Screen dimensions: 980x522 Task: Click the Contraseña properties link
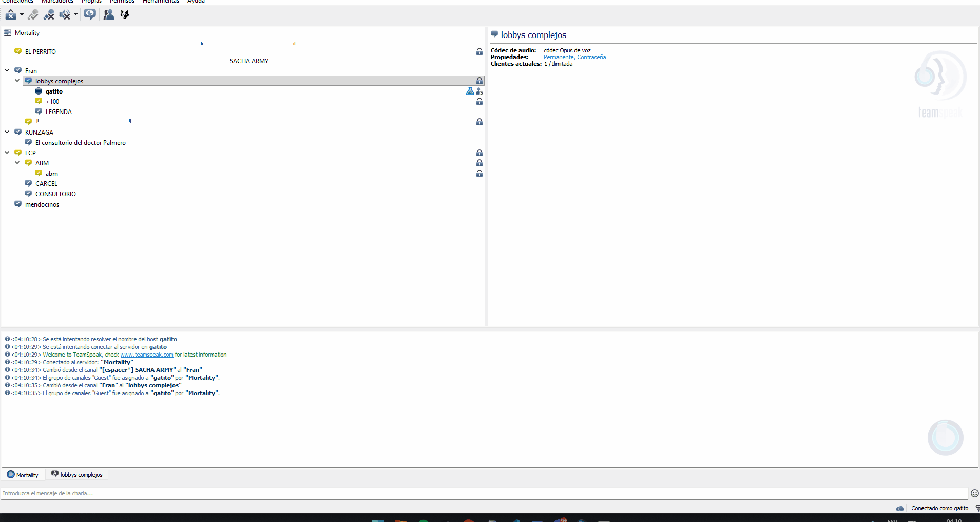point(591,57)
